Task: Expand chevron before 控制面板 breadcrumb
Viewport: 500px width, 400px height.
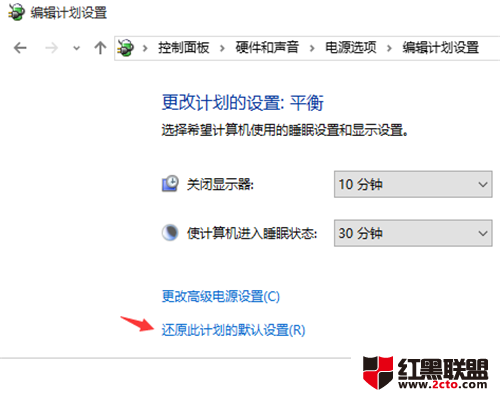Action: click(145, 49)
